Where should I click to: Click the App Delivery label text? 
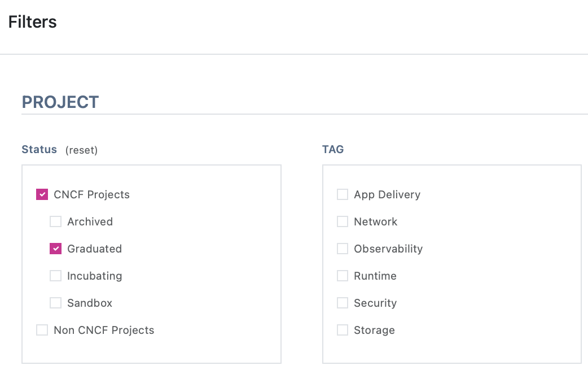[x=387, y=194]
